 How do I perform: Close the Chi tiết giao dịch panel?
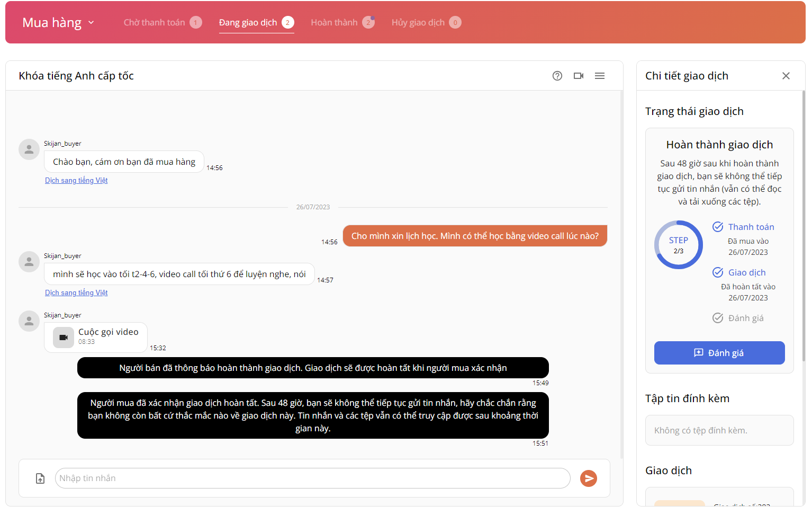pos(786,76)
